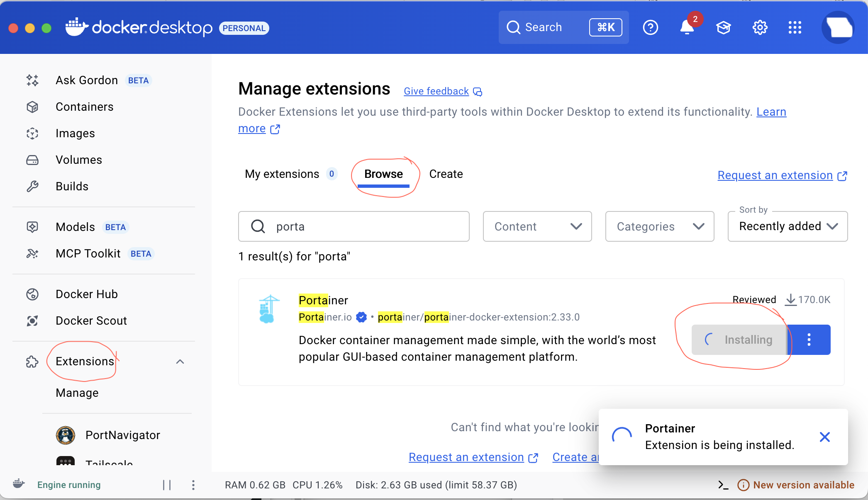
Task: Click the RAM 0.62 GB status entry
Action: (x=255, y=485)
